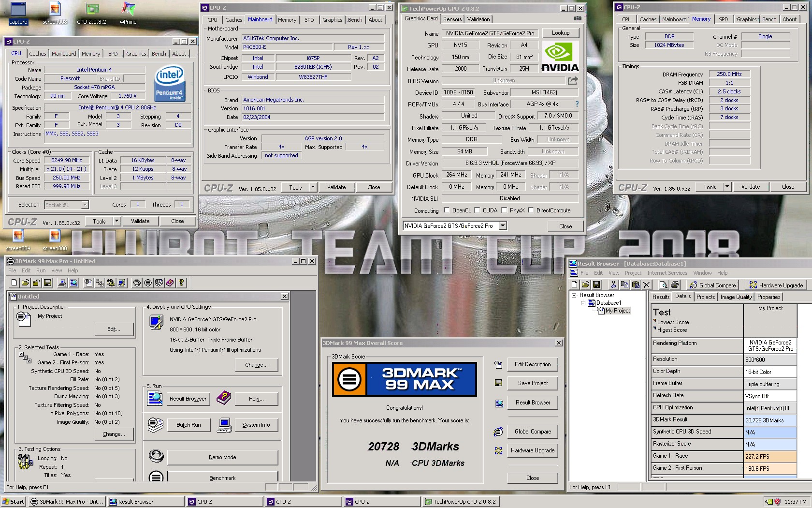Click Open folder icon in Result Browser toolbar
This screenshot has height=508, width=812.
585,284
